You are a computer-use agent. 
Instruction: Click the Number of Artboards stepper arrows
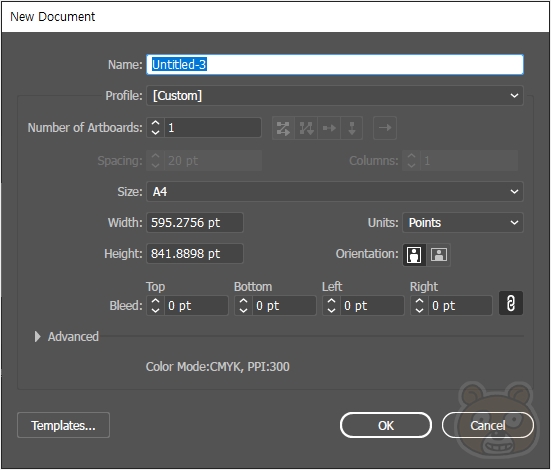point(155,128)
